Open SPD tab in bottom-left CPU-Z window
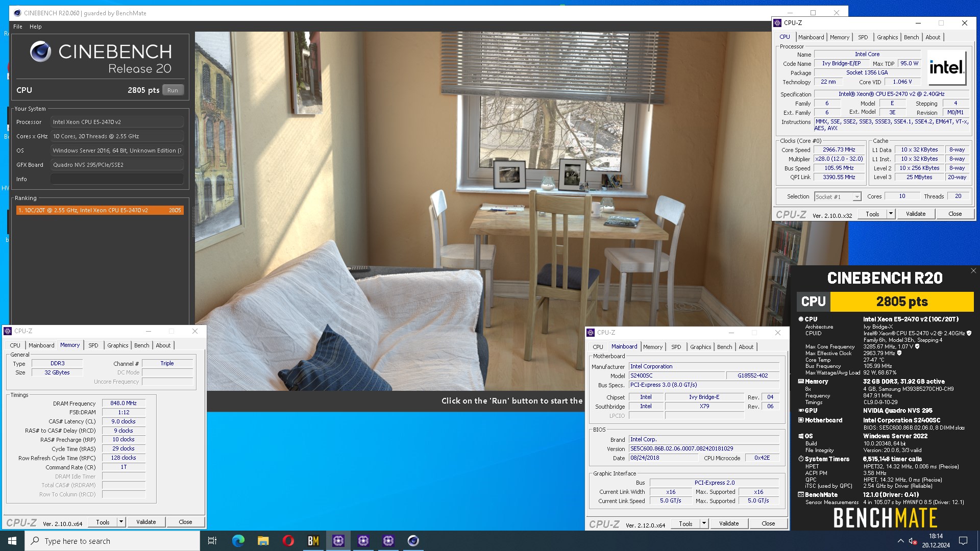This screenshot has width=980, height=551. [x=93, y=345]
